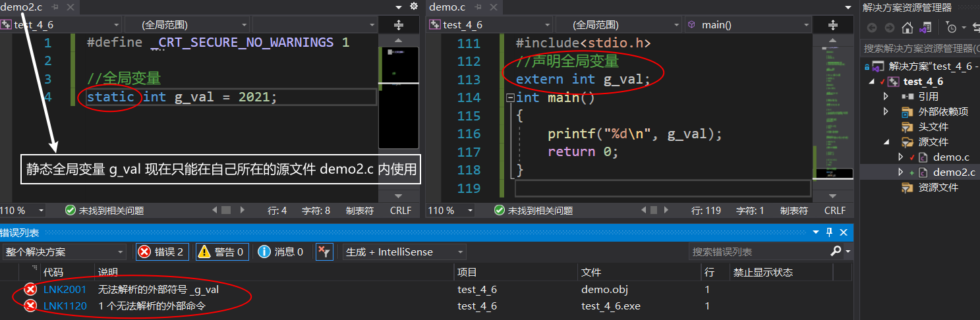The width and height of the screenshot is (980, 320).
Task: Click Solution Explorer back arrow
Action: pyautogui.click(x=872, y=28)
